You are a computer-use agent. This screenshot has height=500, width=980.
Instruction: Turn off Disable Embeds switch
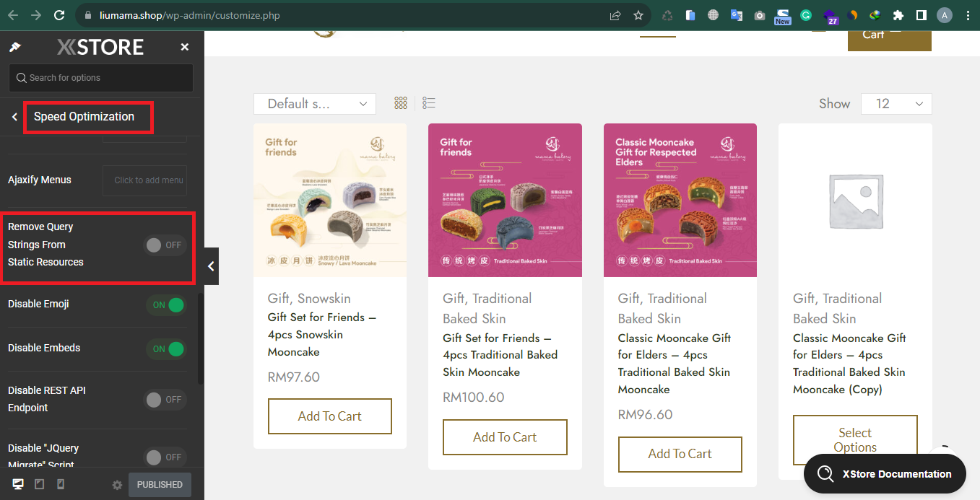tap(165, 349)
